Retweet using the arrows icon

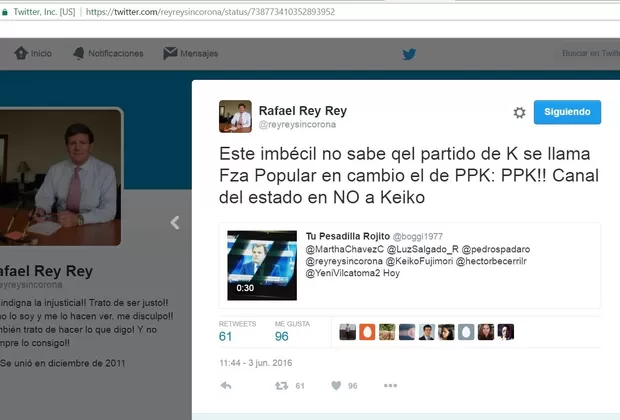coord(282,386)
